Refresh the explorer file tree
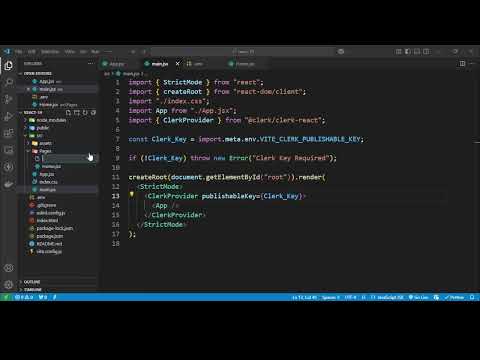This screenshot has width=480, height=360. click(85, 113)
